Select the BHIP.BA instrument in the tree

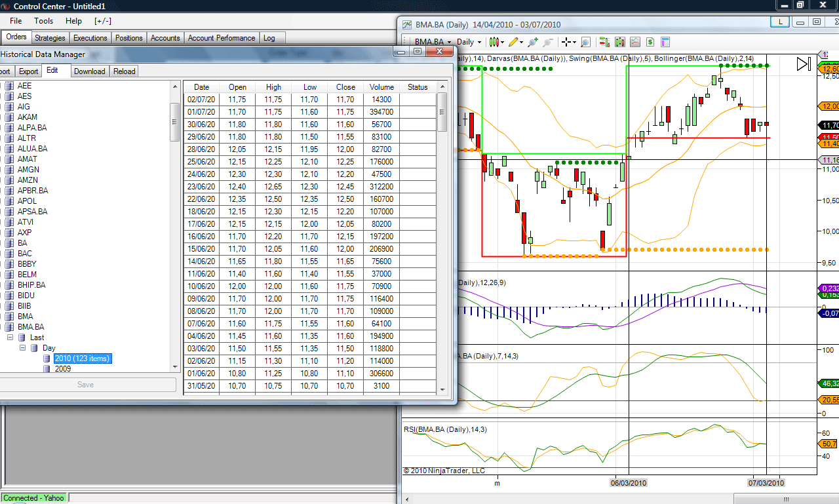click(31, 285)
